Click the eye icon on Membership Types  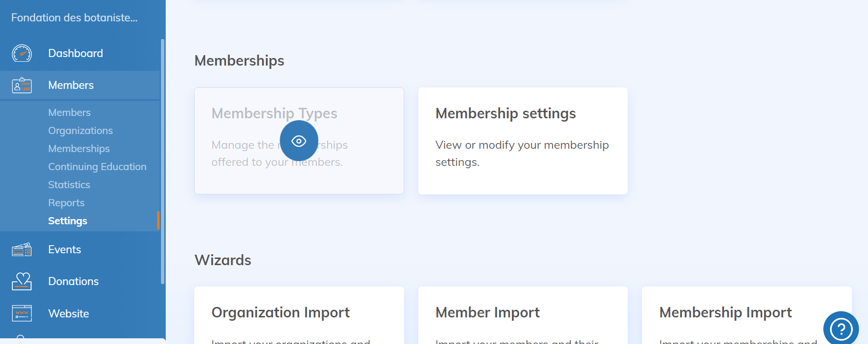299,141
